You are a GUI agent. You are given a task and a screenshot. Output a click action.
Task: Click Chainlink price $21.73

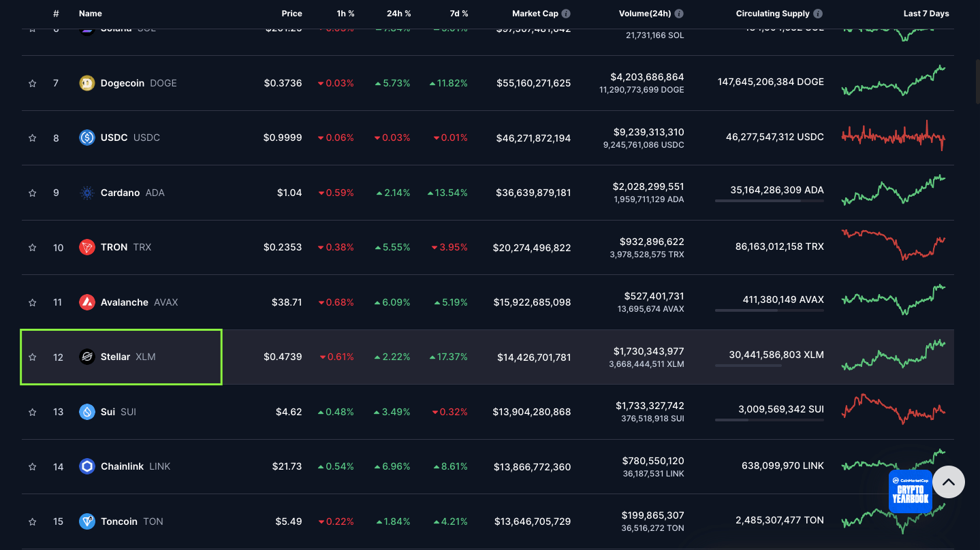pyautogui.click(x=287, y=466)
